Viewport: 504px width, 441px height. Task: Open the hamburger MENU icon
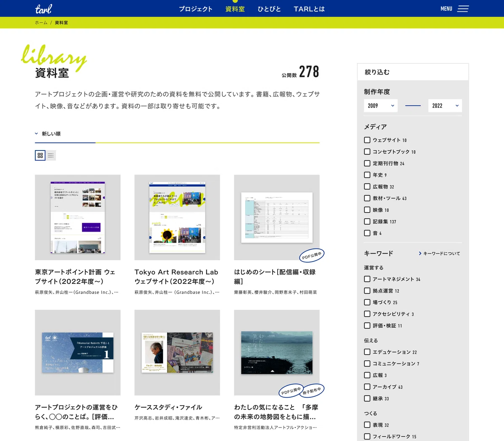[x=462, y=9]
